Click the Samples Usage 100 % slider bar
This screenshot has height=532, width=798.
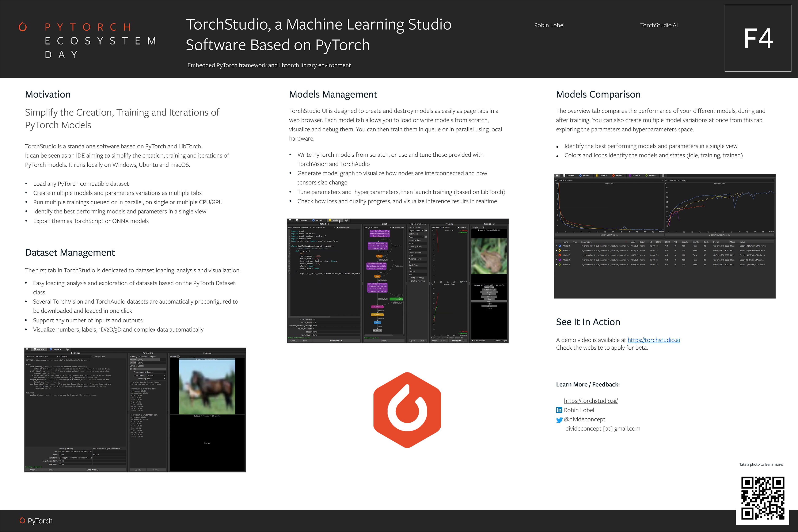point(148,369)
